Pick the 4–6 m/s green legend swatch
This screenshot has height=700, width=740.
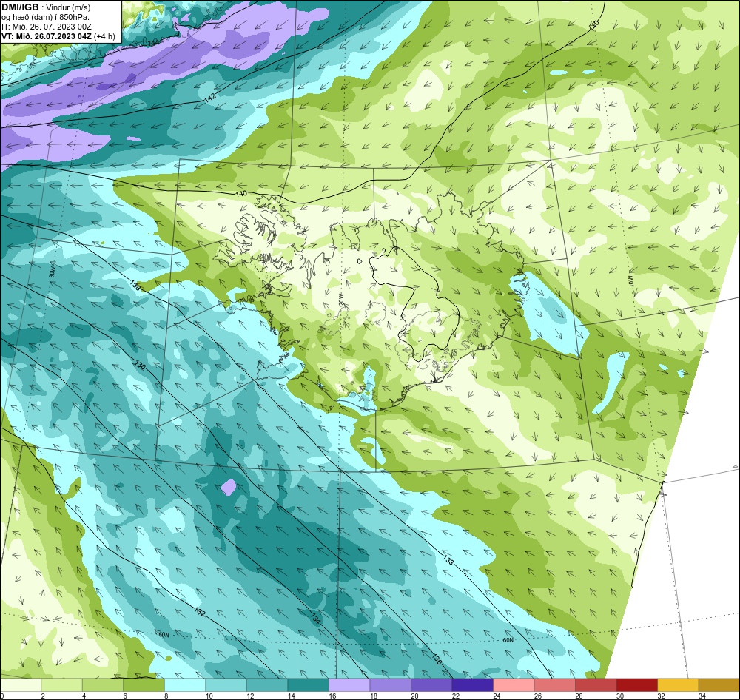coord(103,685)
